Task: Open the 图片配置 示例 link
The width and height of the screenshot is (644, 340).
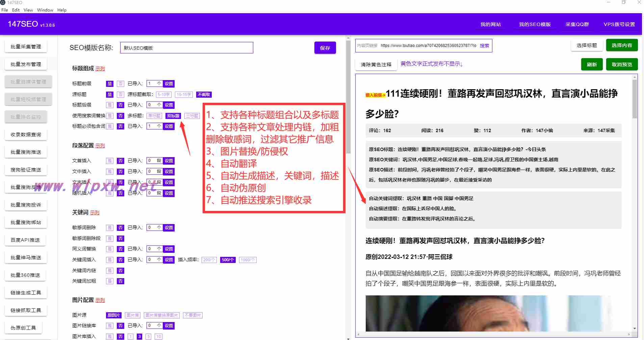Action: pyautogui.click(x=100, y=300)
